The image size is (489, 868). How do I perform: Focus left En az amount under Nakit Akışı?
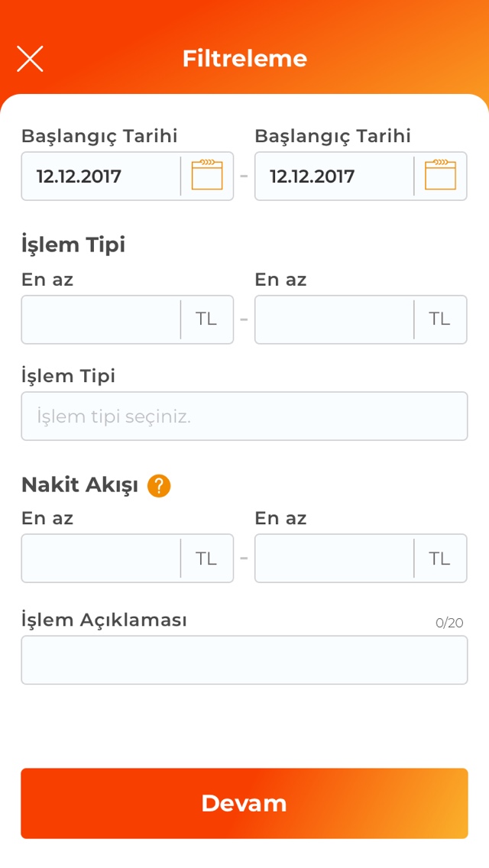coord(100,559)
